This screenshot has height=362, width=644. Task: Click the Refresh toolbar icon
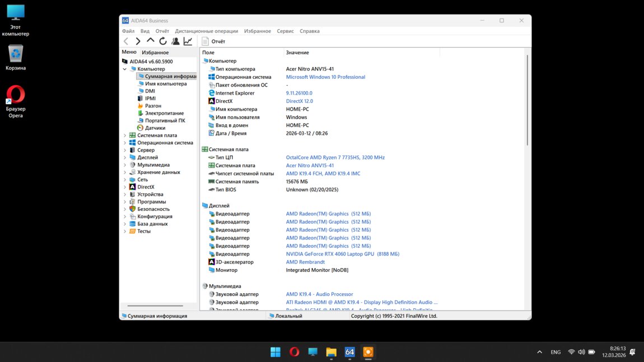(163, 41)
